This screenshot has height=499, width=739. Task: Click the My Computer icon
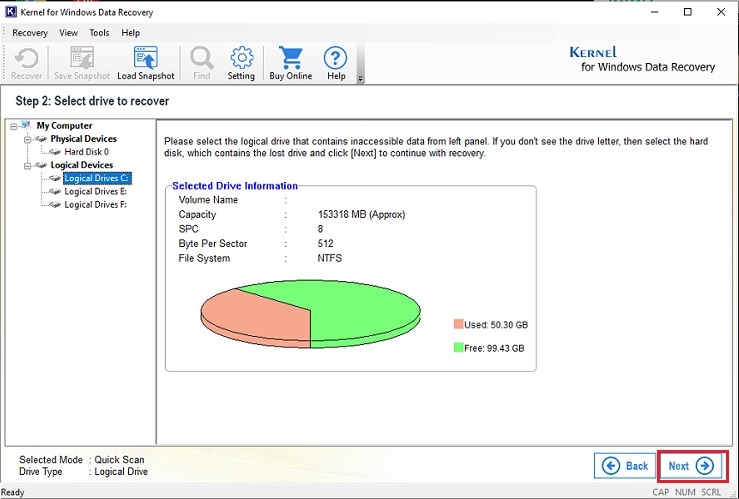pos(26,125)
